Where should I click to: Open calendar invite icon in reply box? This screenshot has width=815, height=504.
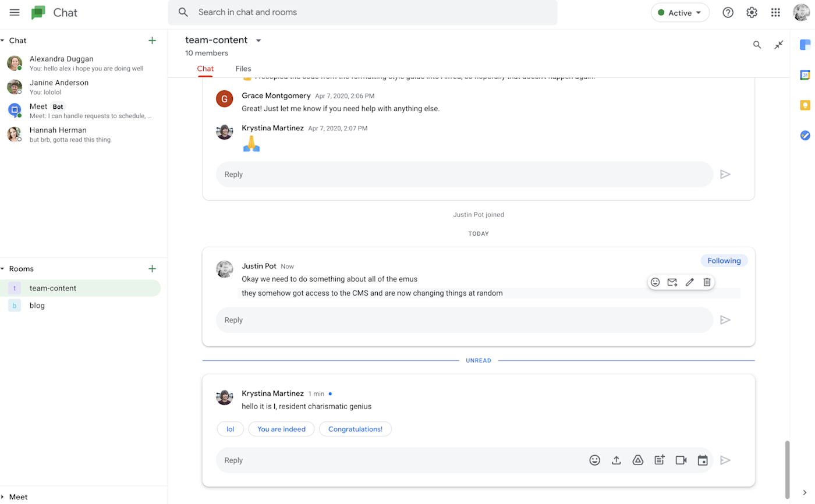point(703,460)
